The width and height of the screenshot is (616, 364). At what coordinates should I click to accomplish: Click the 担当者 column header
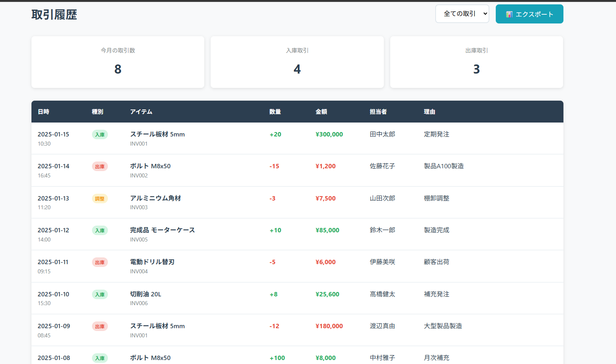click(378, 112)
